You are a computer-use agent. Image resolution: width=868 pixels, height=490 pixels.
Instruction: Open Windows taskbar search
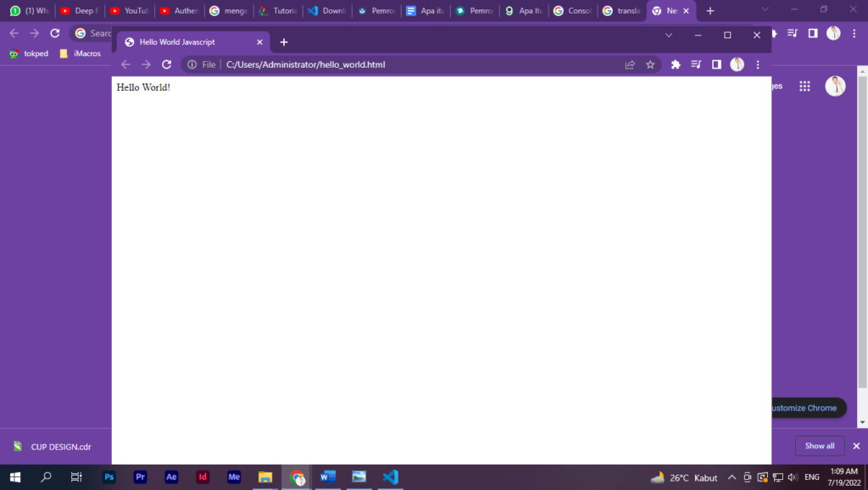click(x=46, y=477)
